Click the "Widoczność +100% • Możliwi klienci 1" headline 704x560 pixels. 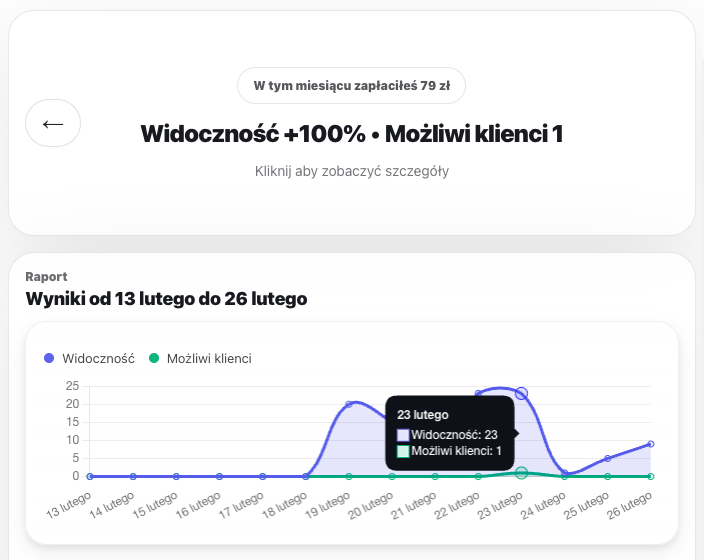352,133
